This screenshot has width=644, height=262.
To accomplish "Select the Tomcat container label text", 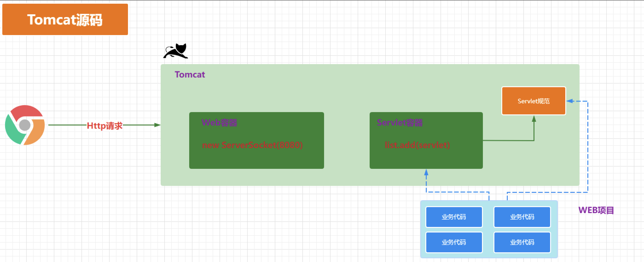I will click(x=190, y=74).
